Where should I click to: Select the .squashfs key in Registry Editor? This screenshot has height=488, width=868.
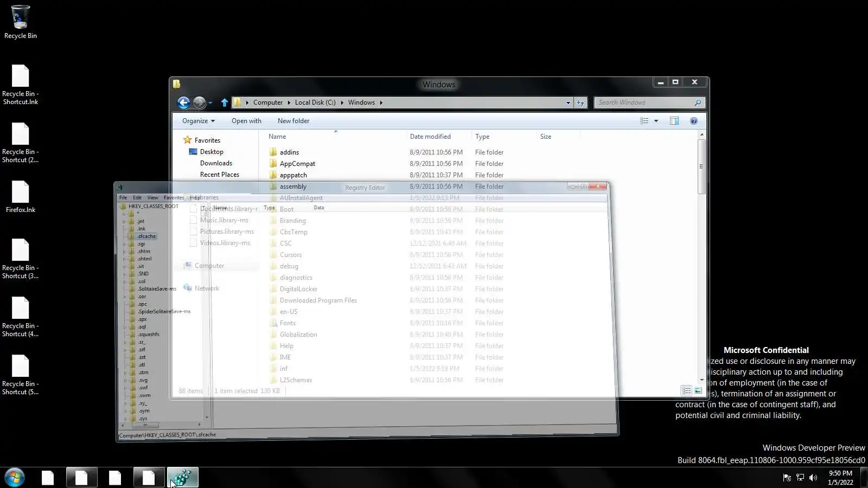(x=148, y=335)
